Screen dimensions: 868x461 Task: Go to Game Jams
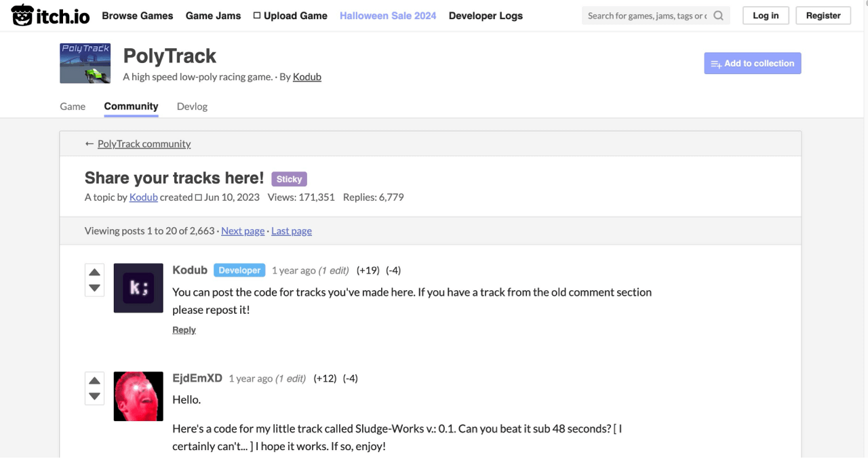click(x=213, y=16)
